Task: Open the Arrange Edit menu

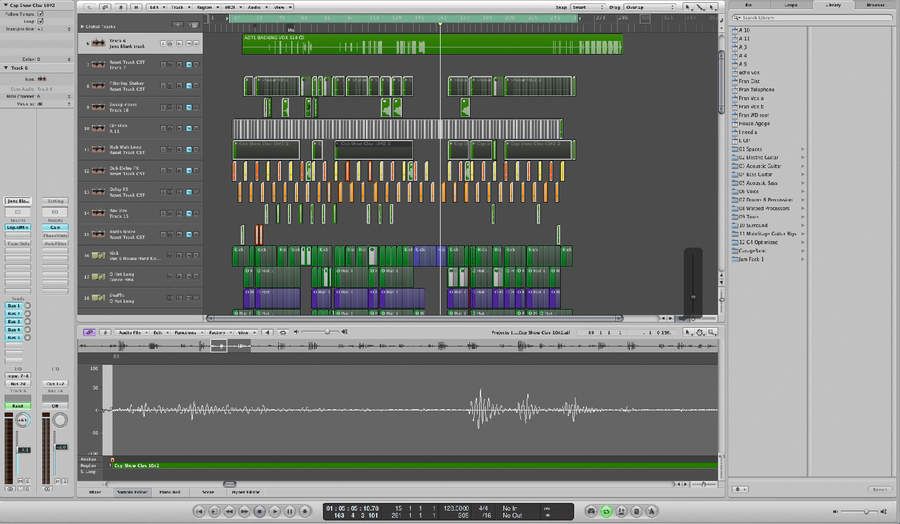Action: 157,7
